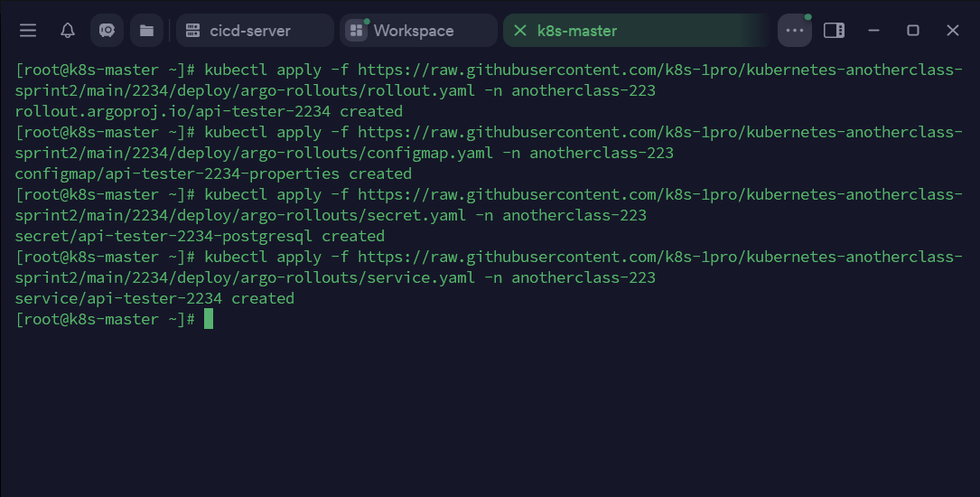Close the k8s-master session tab
980x497 pixels.
pos(519,31)
